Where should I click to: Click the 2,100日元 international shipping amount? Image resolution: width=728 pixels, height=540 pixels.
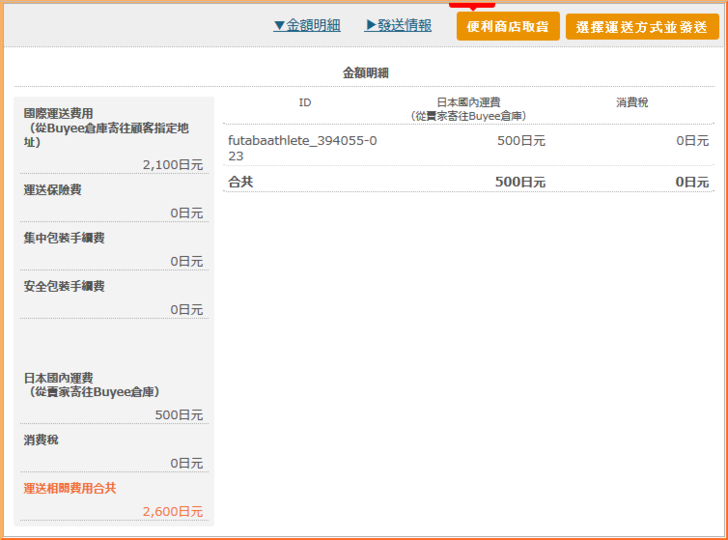[172, 165]
